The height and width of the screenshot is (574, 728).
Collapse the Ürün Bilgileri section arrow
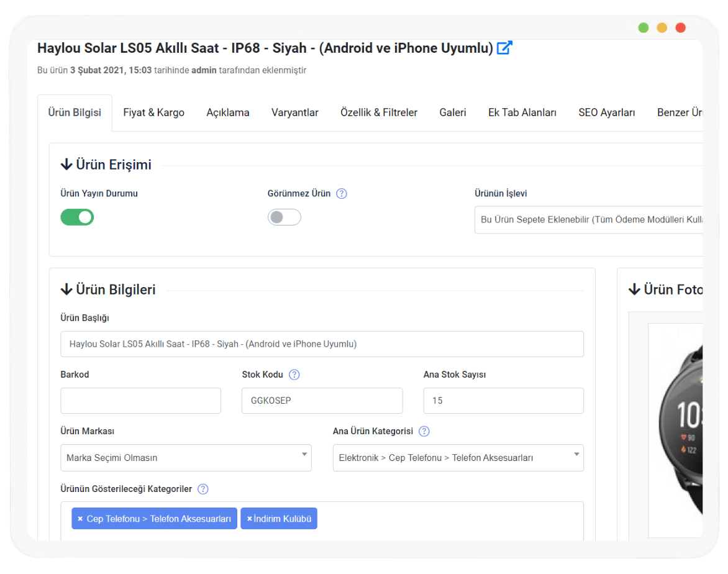66,289
